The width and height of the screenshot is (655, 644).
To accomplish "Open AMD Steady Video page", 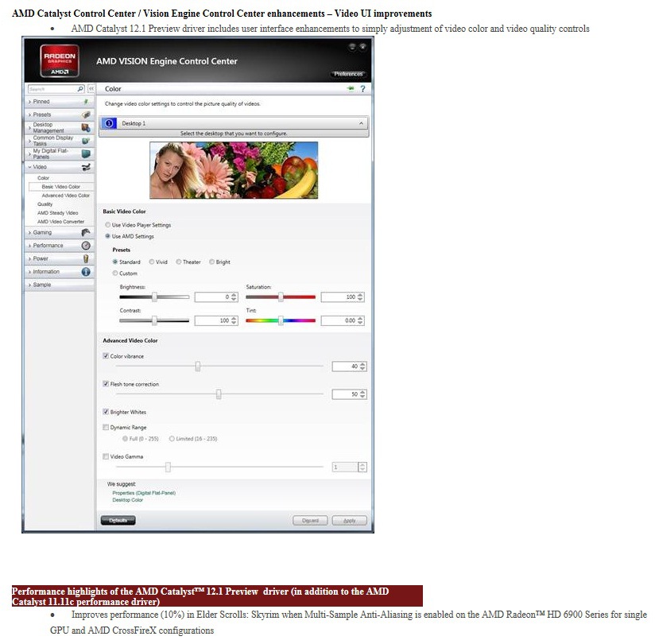I will pos(58,213).
